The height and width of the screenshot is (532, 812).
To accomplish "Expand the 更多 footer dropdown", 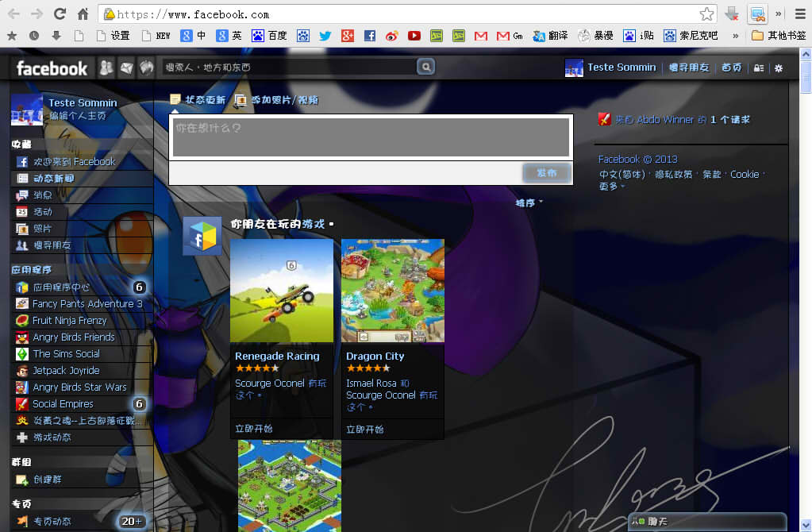I will (x=612, y=186).
